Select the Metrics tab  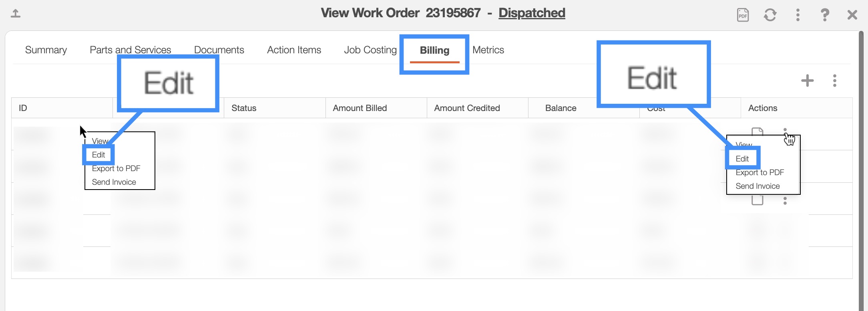[x=488, y=50]
